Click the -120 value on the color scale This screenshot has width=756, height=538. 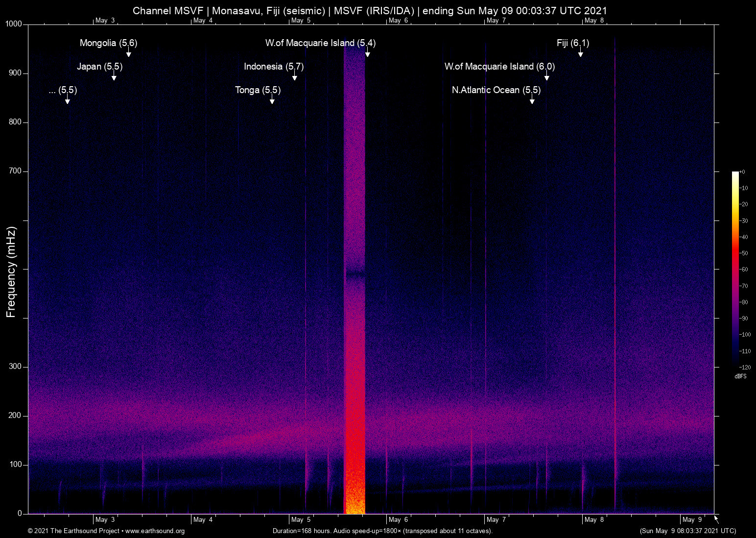pyautogui.click(x=745, y=367)
